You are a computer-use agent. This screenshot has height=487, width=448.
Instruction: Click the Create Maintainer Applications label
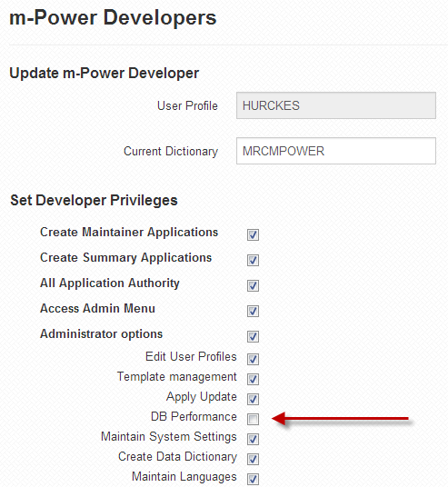click(x=129, y=233)
